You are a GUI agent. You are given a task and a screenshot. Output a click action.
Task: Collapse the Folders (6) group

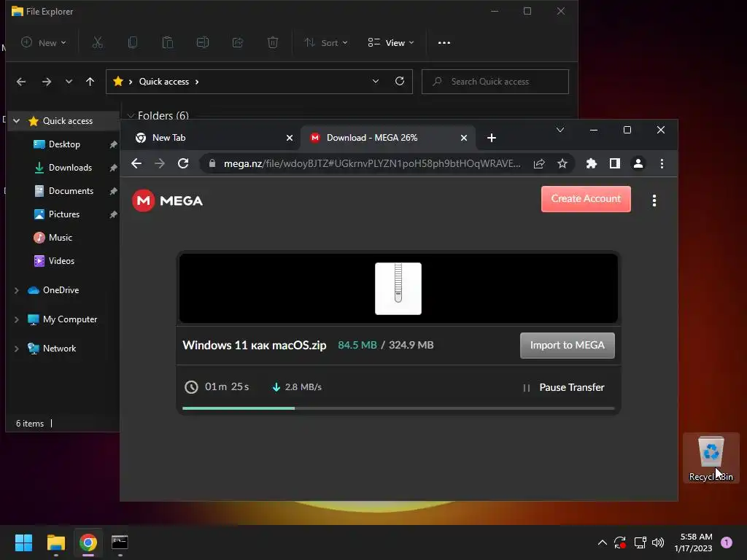point(131,116)
